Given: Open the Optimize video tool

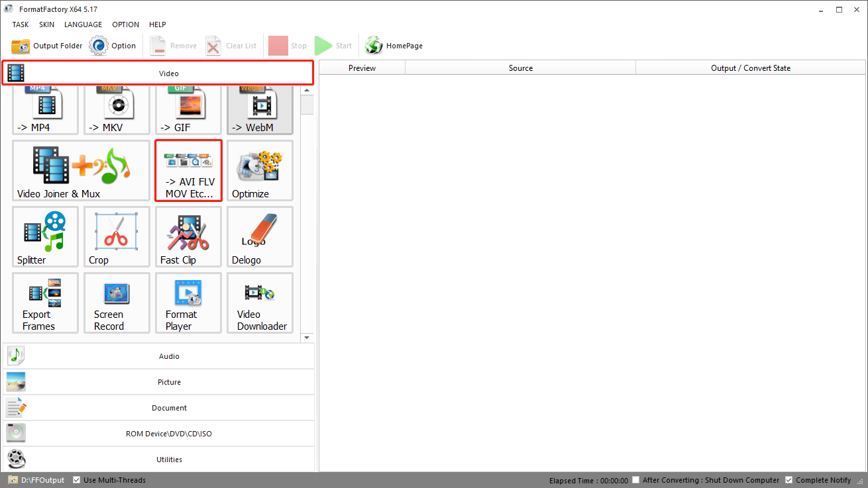Looking at the screenshot, I should tap(260, 170).
